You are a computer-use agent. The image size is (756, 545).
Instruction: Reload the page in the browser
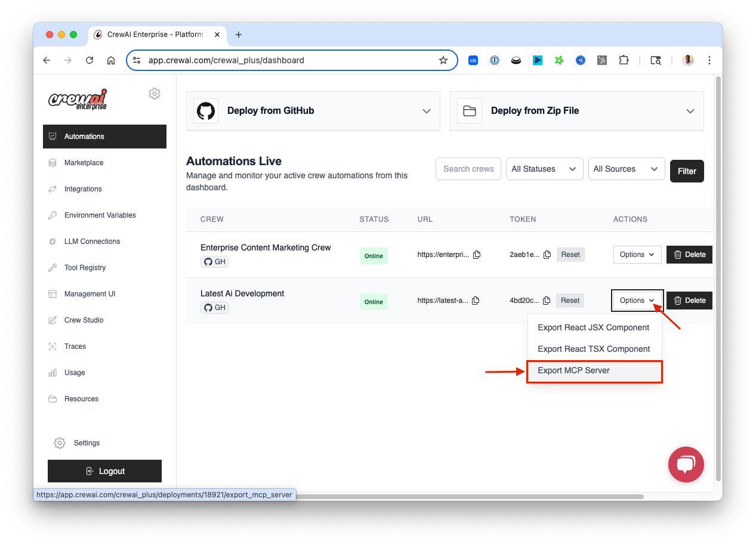[x=90, y=60]
